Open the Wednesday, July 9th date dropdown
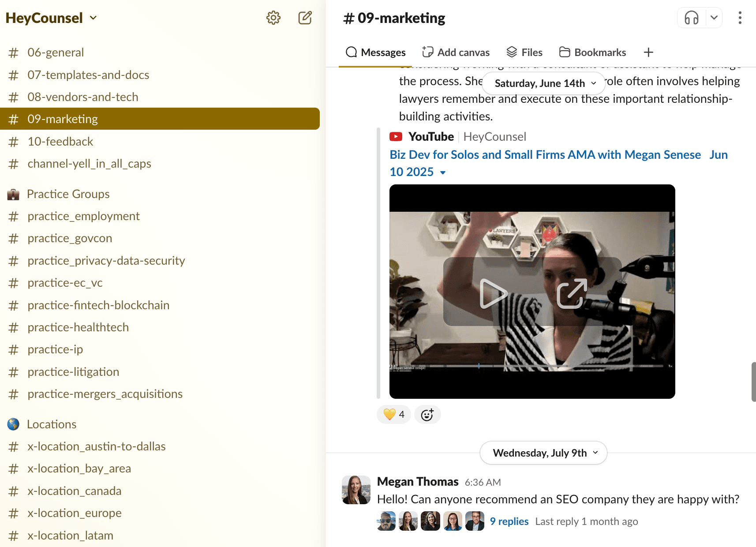 544,453
